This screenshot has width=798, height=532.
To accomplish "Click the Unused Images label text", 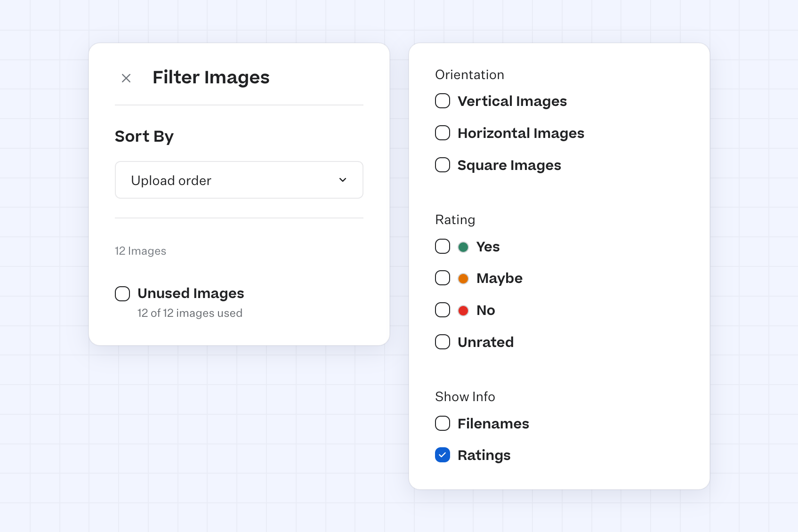I will tap(191, 293).
